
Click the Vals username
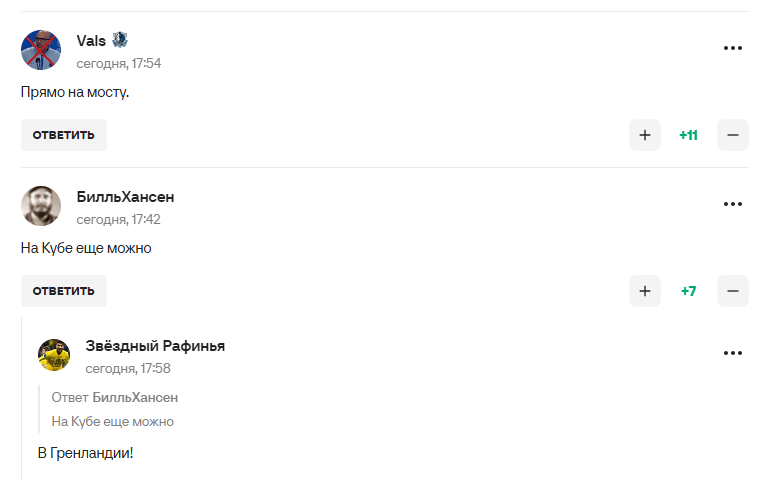tap(91, 41)
